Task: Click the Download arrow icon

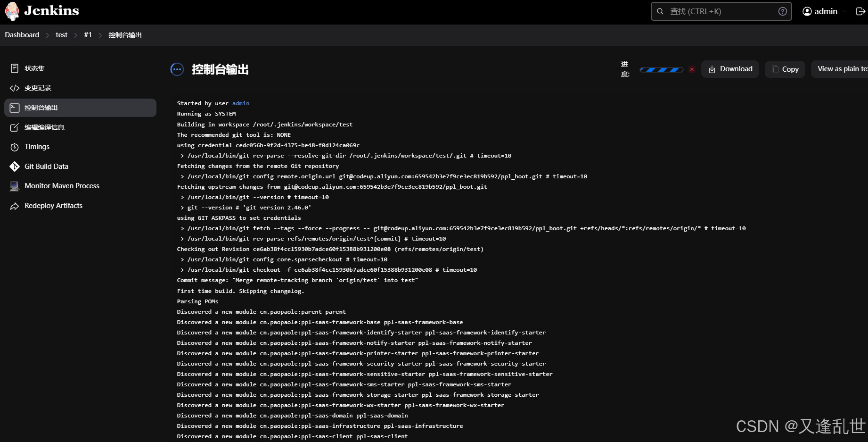Action: [712, 69]
